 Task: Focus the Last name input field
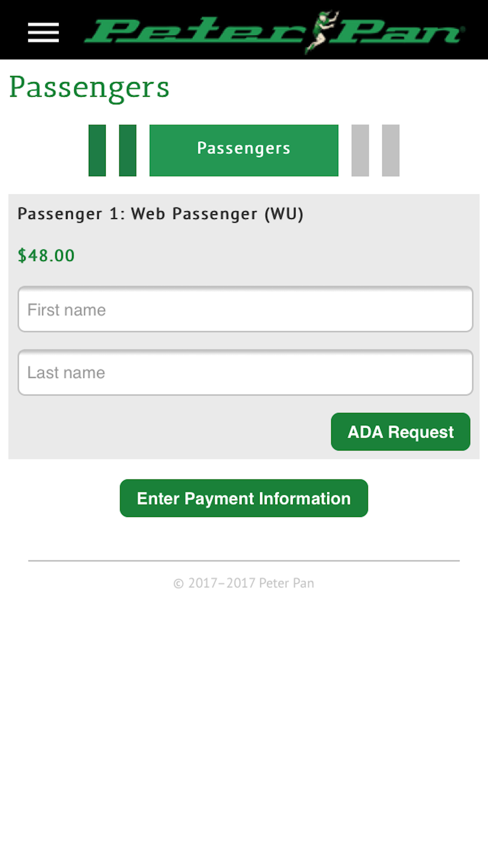pyautogui.click(x=245, y=372)
